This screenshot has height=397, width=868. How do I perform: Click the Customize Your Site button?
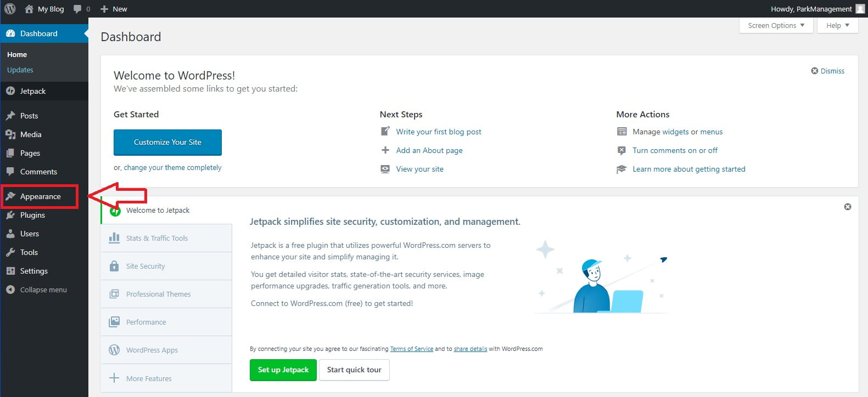[167, 142]
